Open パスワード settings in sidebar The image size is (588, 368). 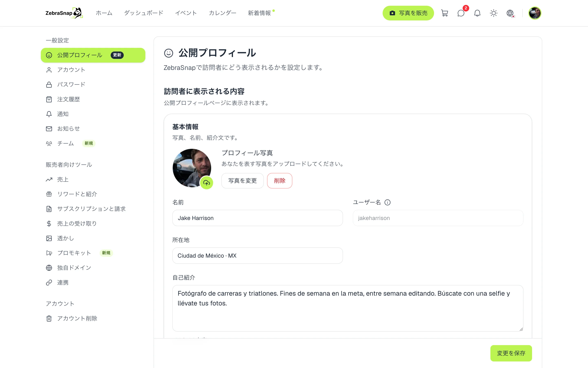coord(93,84)
